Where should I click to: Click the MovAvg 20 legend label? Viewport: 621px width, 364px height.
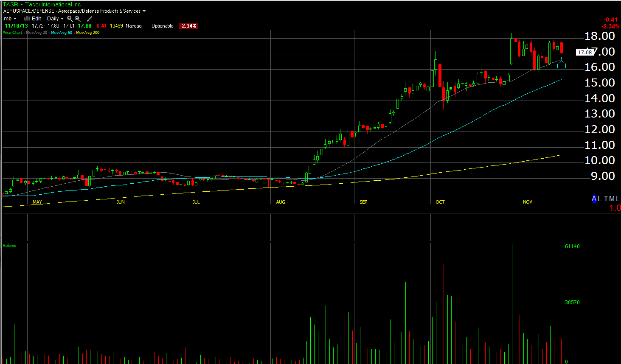tap(37, 33)
